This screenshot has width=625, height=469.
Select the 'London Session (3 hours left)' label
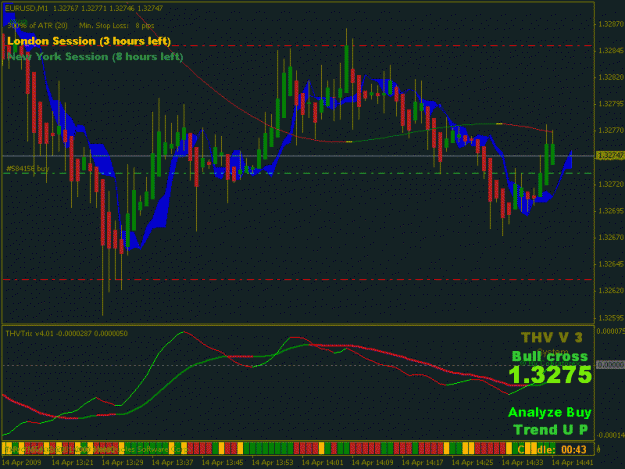tap(89, 41)
